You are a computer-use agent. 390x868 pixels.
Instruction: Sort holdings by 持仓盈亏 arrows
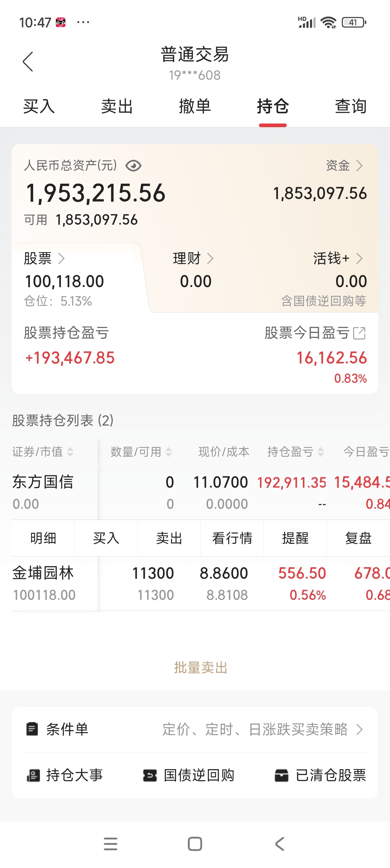[x=321, y=452]
